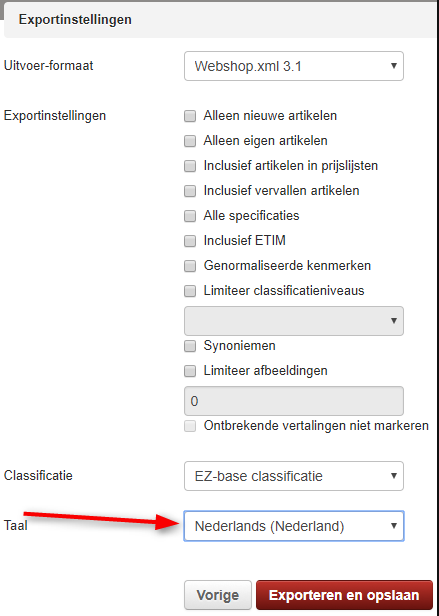The width and height of the screenshot is (439, 616).
Task: Click the Vorige button
Action: coord(218,595)
